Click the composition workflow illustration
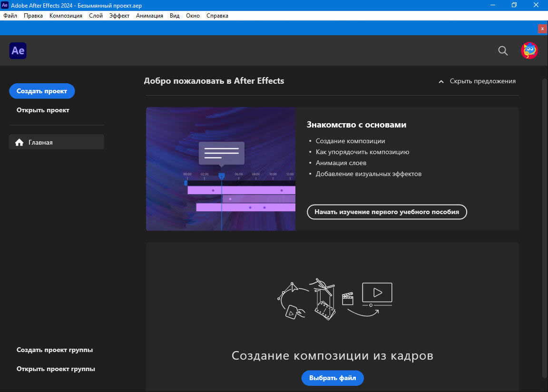This screenshot has height=392, width=548. point(335,299)
